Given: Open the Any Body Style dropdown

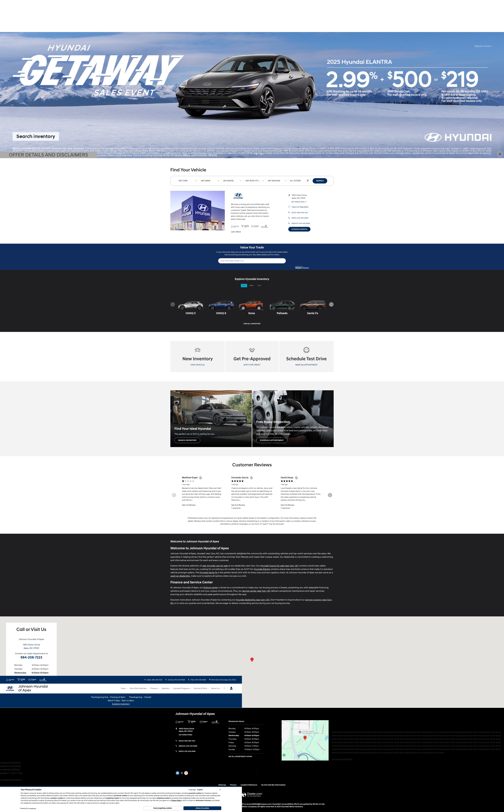Looking at the screenshot, I should (255, 181).
